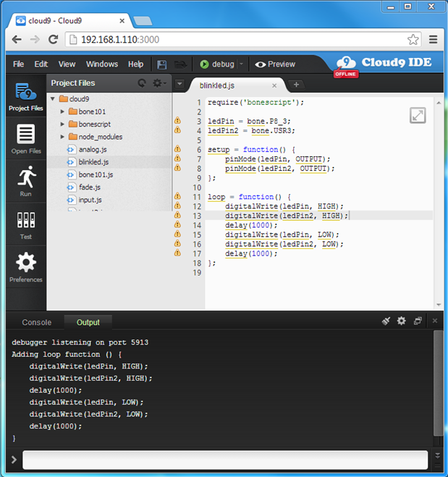
Task: Open a new Chrome tab
Action: pos(143,21)
